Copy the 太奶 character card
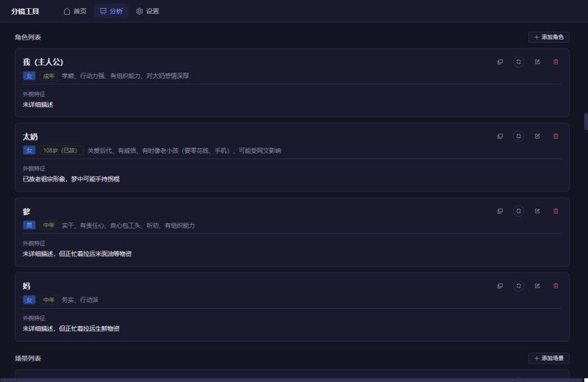Viewport: 588px width, 382px height. coord(500,136)
